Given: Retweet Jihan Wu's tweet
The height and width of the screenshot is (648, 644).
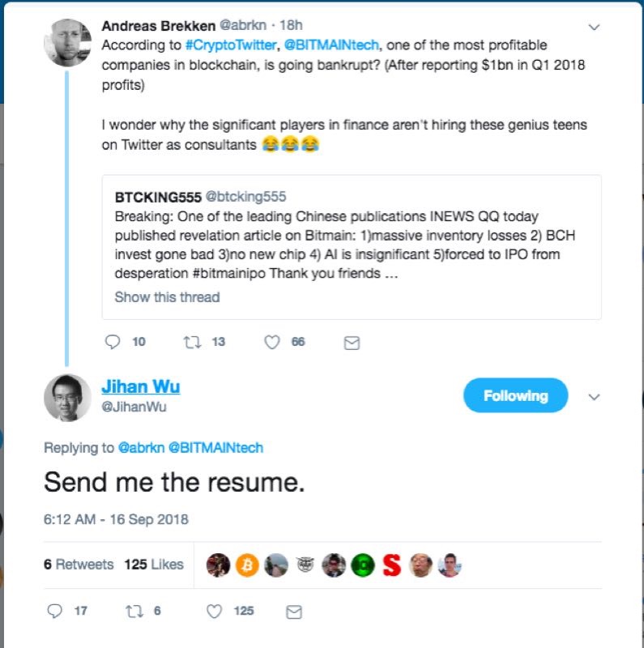Looking at the screenshot, I should click(x=134, y=611).
